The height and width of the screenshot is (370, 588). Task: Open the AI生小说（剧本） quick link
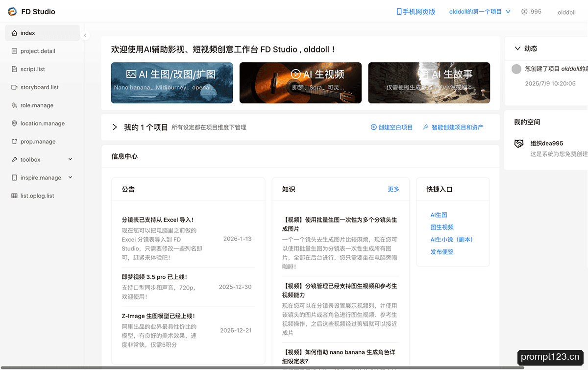click(x=452, y=240)
